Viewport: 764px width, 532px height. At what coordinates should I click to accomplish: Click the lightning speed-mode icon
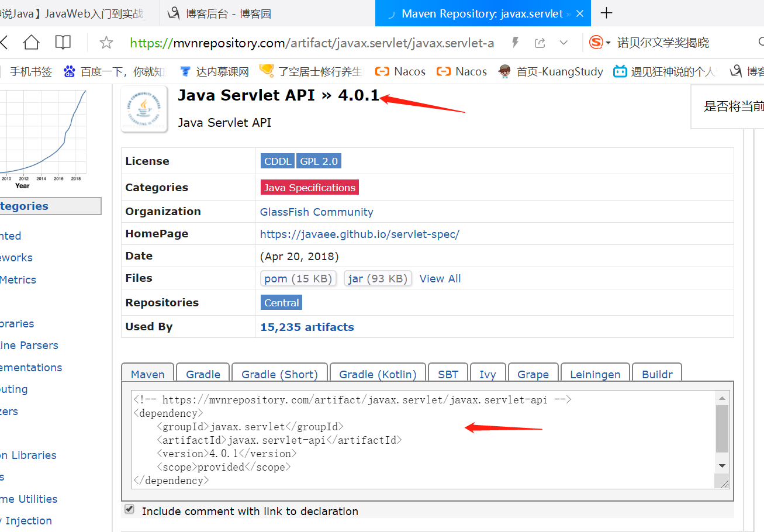tap(515, 42)
